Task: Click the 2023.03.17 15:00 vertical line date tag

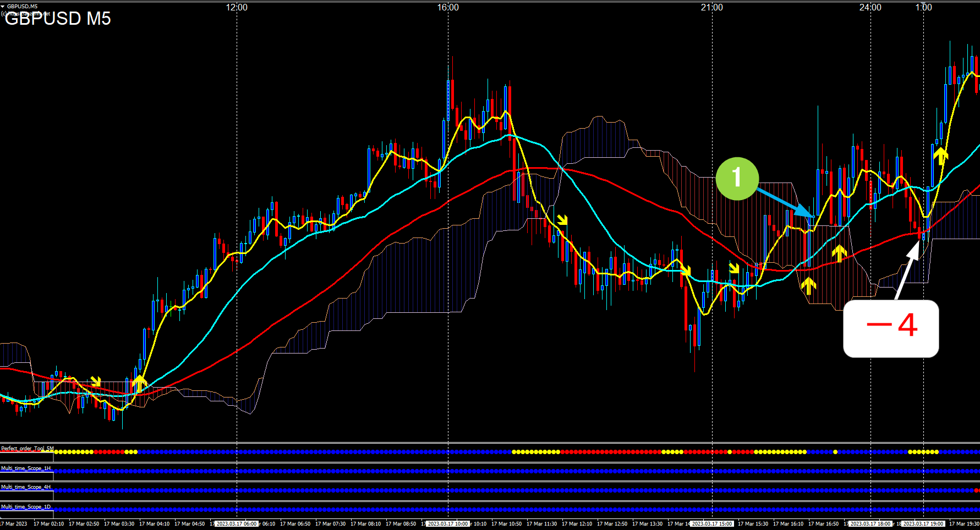Action: click(x=712, y=524)
